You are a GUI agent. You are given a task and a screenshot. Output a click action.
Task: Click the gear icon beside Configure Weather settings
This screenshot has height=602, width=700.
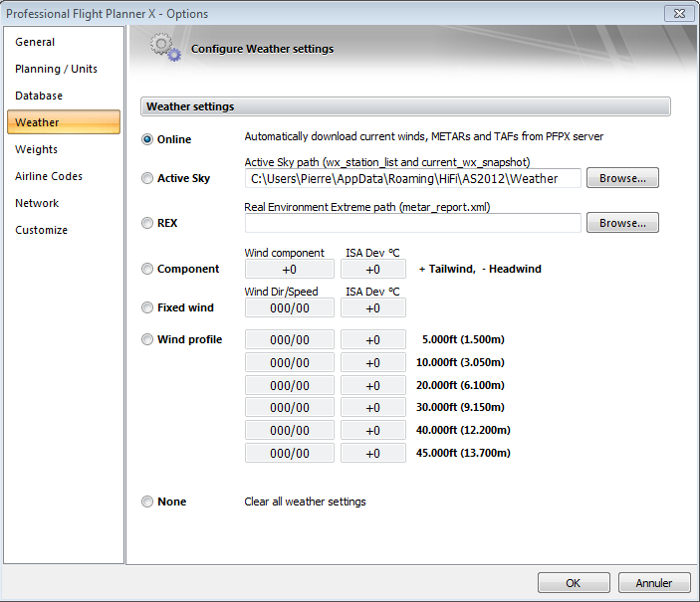[165, 48]
